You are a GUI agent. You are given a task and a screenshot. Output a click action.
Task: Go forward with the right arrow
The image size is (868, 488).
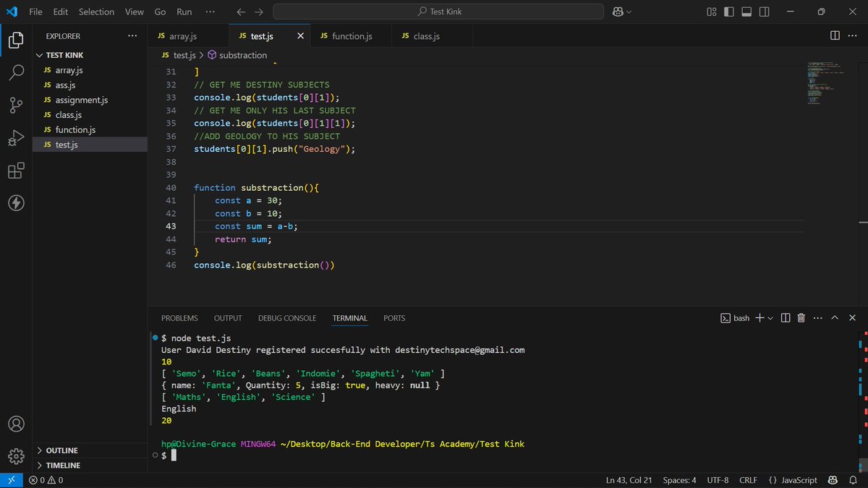(x=259, y=12)
